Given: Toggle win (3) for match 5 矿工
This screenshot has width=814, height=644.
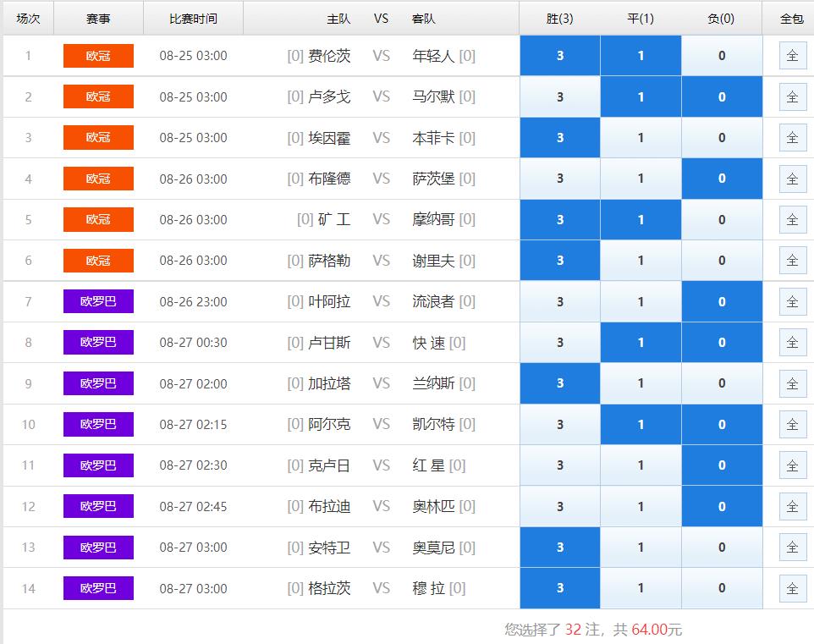Looking at the screenshot, I should [x=559, y=220].
